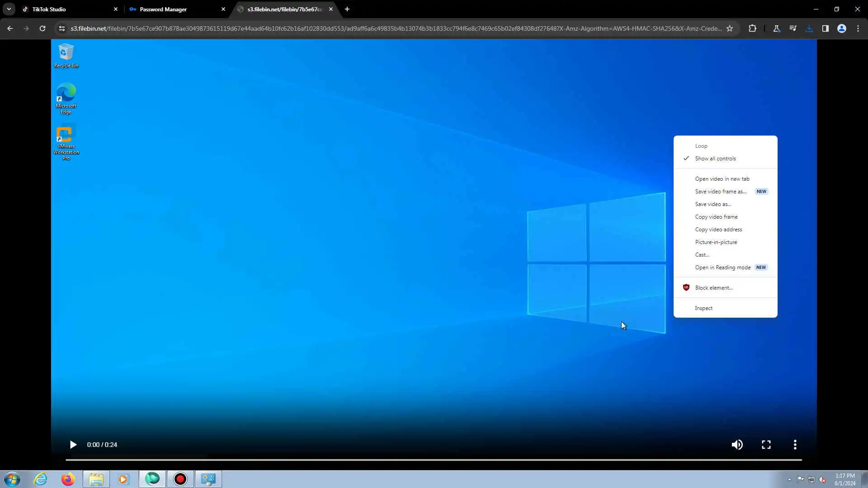Open the Extensions puzzle icon
The width and height of the screenshot is (868, 488).
752,28
